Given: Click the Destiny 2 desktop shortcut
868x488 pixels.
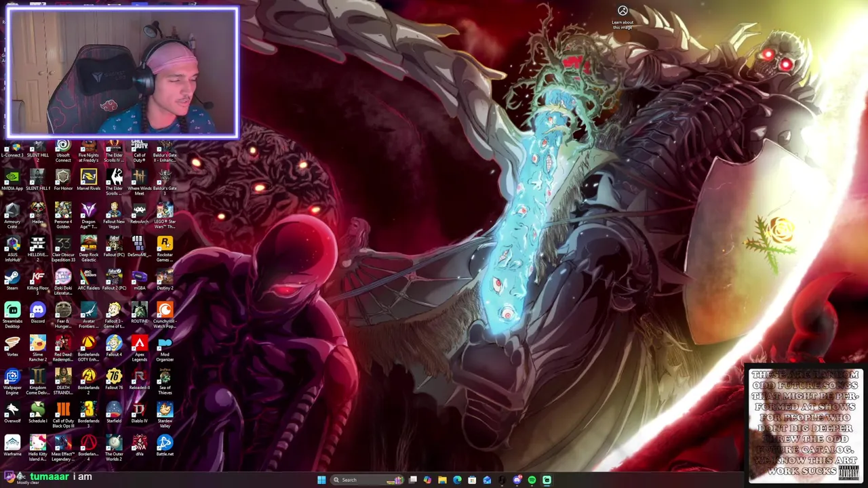Looking at the screenshot, I should point(165,281).
